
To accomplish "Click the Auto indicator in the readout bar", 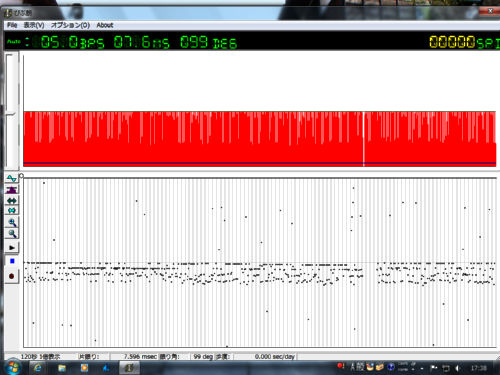I will point(14,42).
